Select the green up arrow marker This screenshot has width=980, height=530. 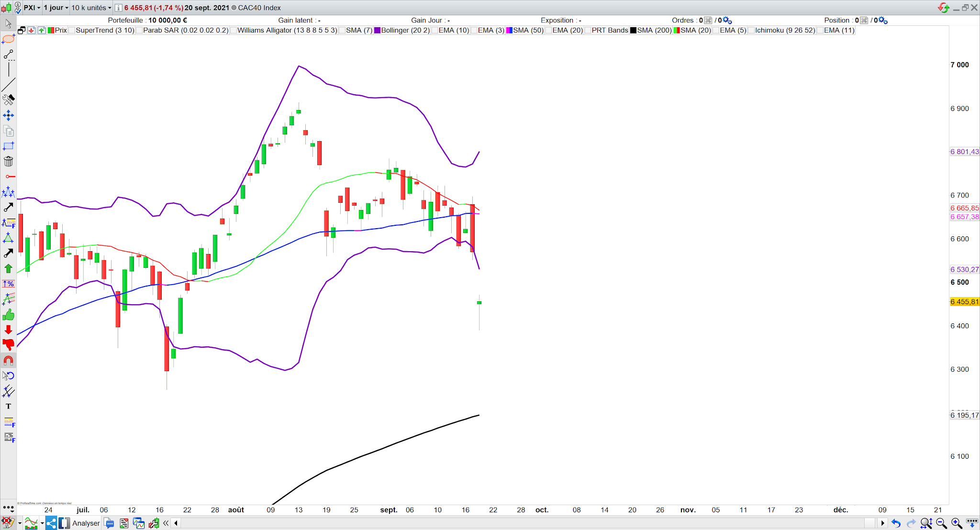[x=8, y=268]
